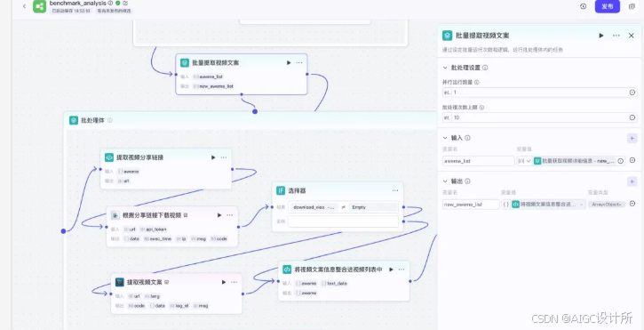This screenshot has height=330, width=644.
Task: Close the 批量提取视频文案 side panel
Action: click(x=632, y=36)
